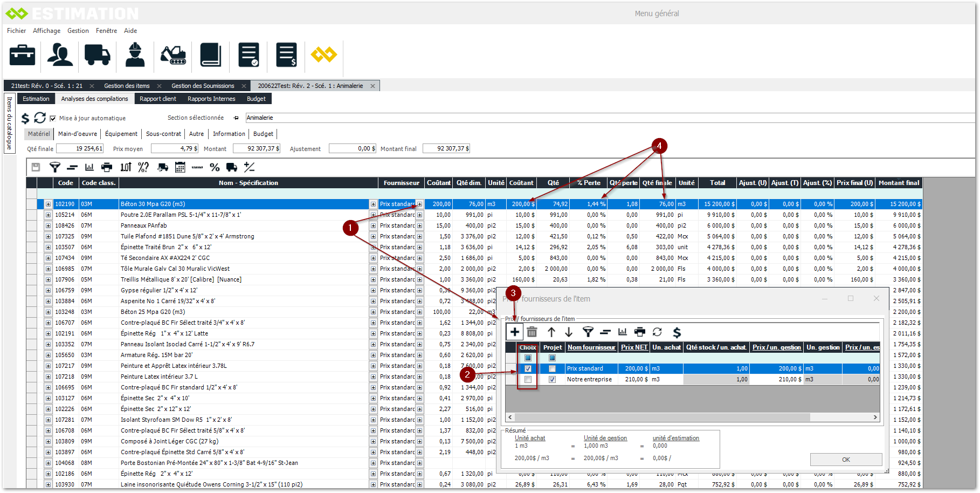Uncheck Projet box for Notre entreprise
The image size is (980, 493).
tap(552, 380)
